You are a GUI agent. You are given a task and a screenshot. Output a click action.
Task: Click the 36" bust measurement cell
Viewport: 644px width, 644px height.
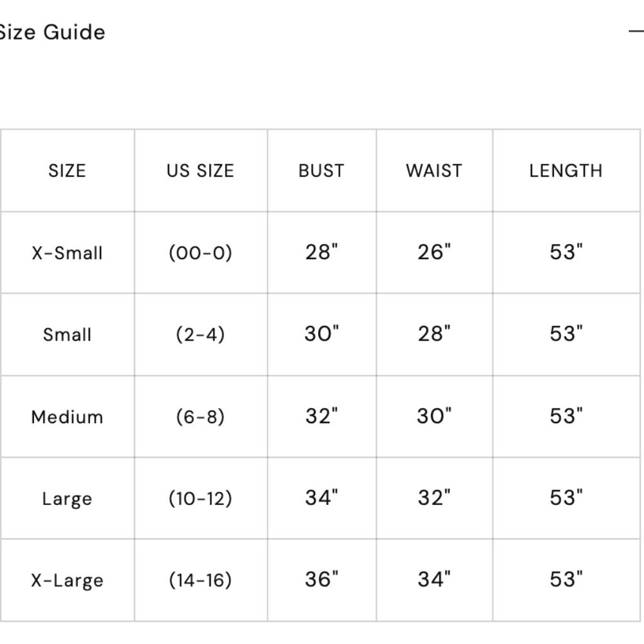click(321, 580)
